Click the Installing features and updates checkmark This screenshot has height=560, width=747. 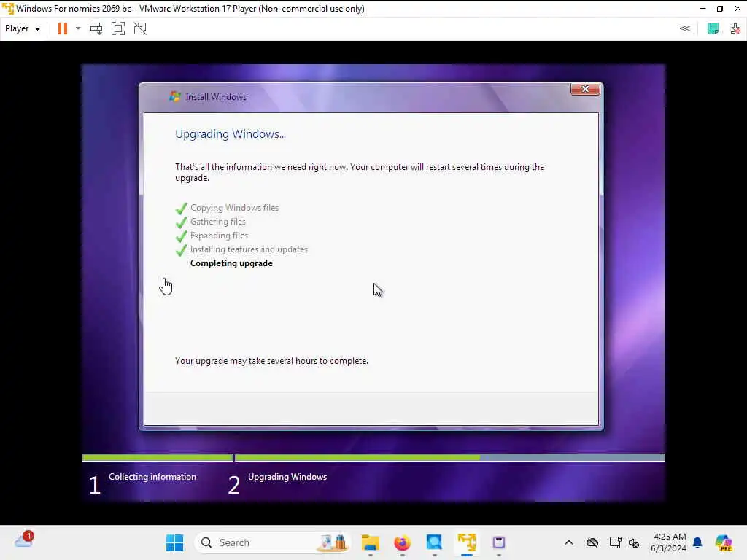tap(181, 250)
